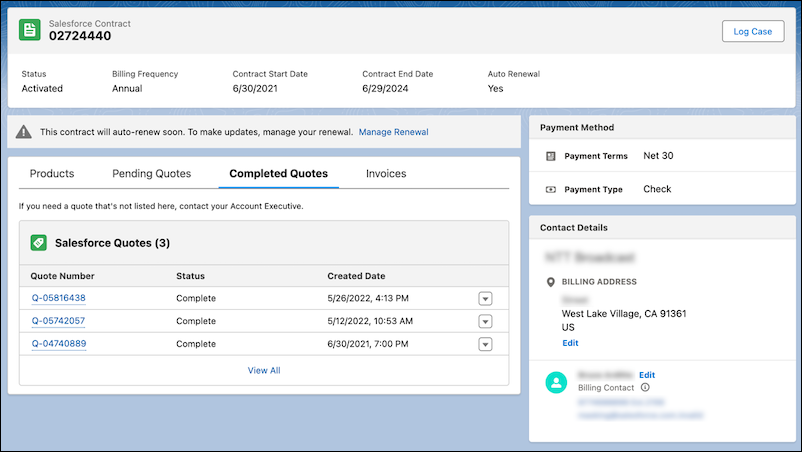
Task: Click the Annual billing frequency value
Action: 127,88
